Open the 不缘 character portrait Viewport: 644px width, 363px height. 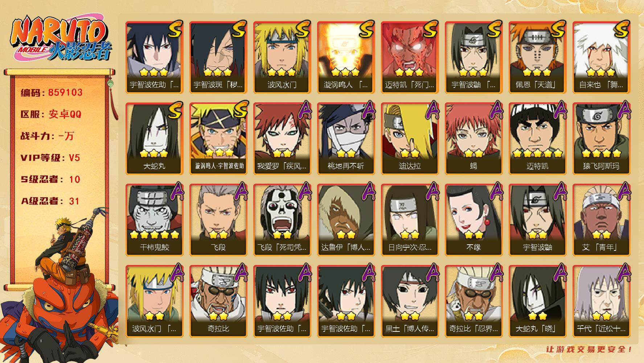(x=473, y=220)
